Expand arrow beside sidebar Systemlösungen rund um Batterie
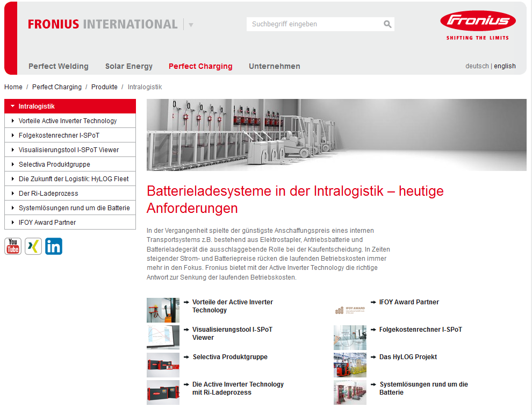Image resolution: width=532 pixels, height=414 pixels. (13, 208)
